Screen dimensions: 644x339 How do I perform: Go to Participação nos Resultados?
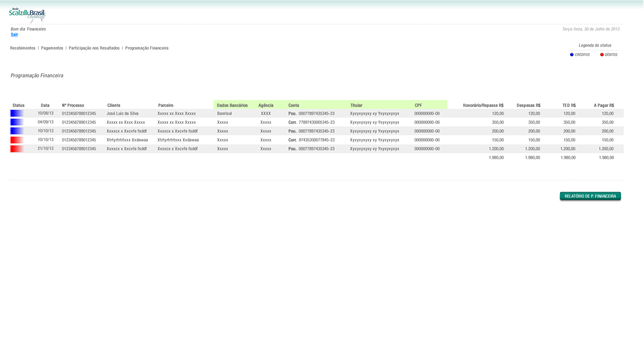point(94,48)
